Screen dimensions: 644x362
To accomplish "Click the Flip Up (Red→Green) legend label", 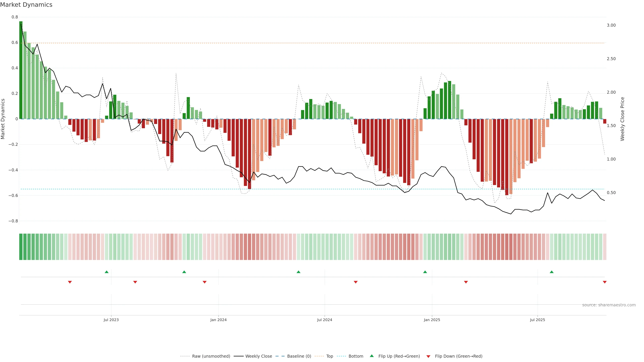I will [x=399, y=356].
